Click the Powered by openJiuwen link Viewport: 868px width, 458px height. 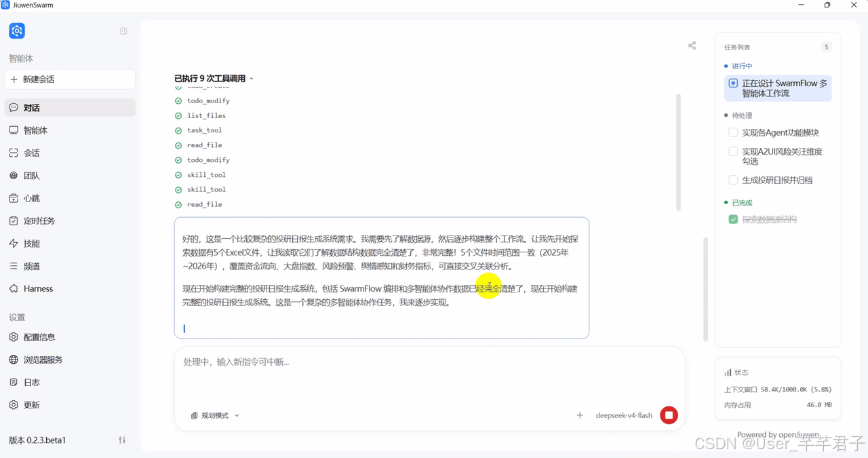[778, 434]
